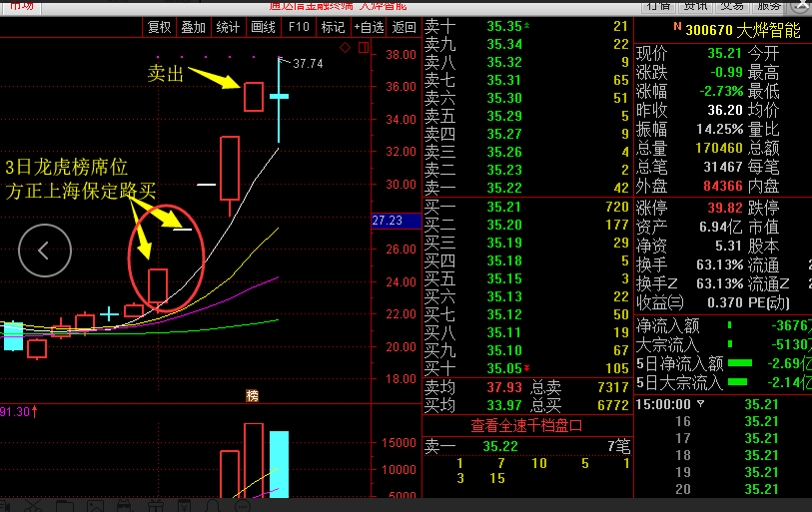Expand the 15:00:00 time filter dropdown

click(700, 404)
